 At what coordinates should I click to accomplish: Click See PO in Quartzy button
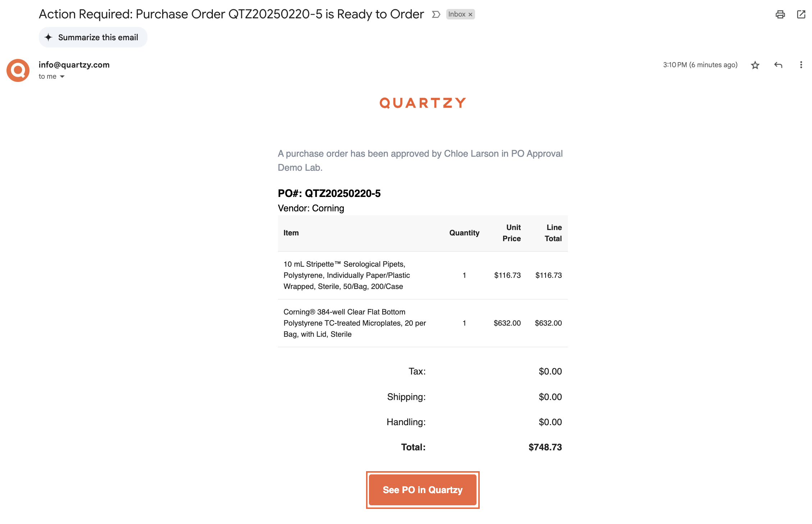[x=423, y=490]
